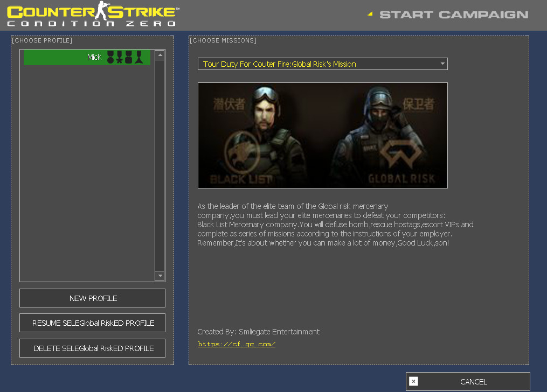547x392 pixels.
Task: Click the second star medal icon beside Mick
Action: (x=119, y=57)
